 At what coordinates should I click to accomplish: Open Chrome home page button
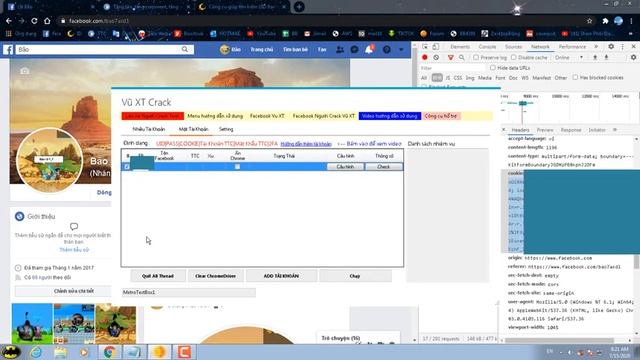point(47,20)
